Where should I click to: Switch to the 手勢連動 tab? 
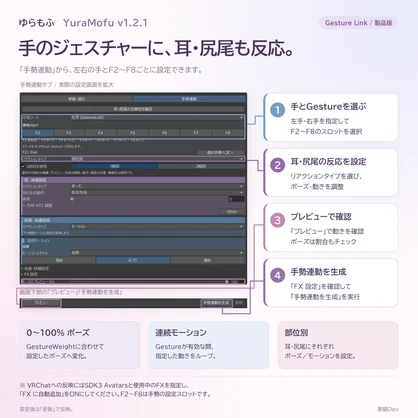189,99
